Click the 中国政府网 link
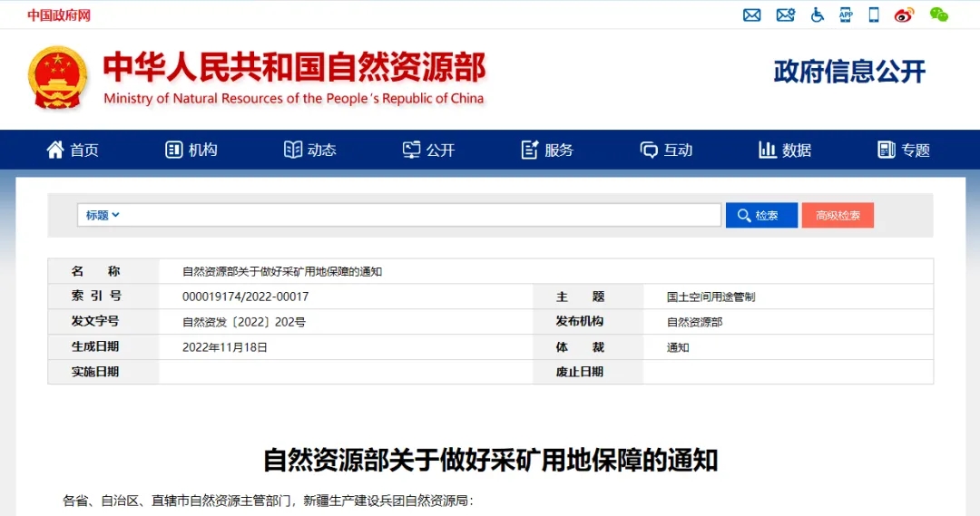The height and width of the screenshot is (516, 980). point(59,15)
